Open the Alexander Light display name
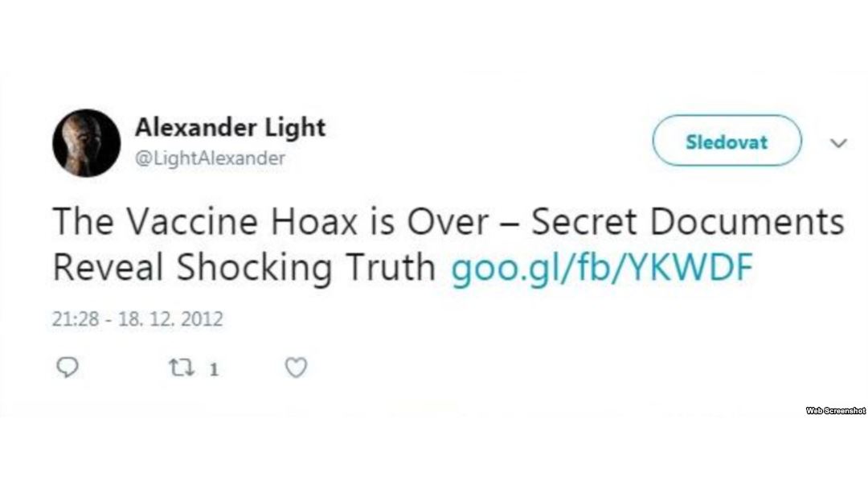The width and height of the screenshot is (868, 489). click(x=231, y=127)
